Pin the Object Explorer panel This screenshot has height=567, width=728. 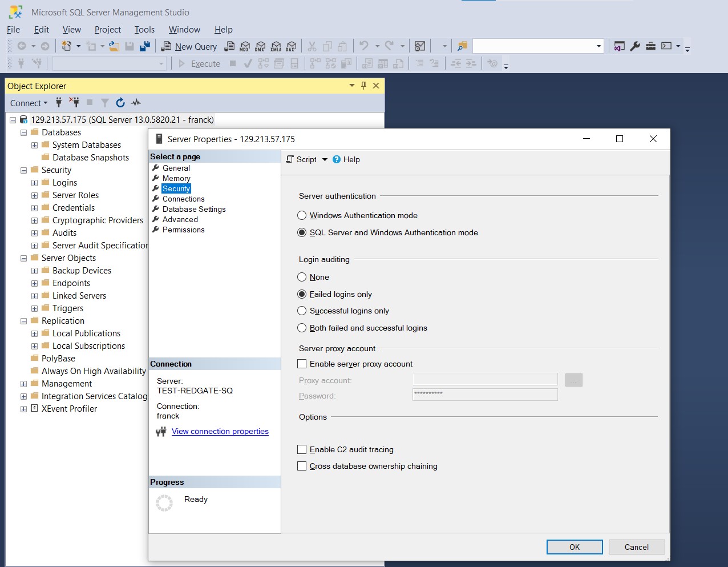(x=363, y=86)
